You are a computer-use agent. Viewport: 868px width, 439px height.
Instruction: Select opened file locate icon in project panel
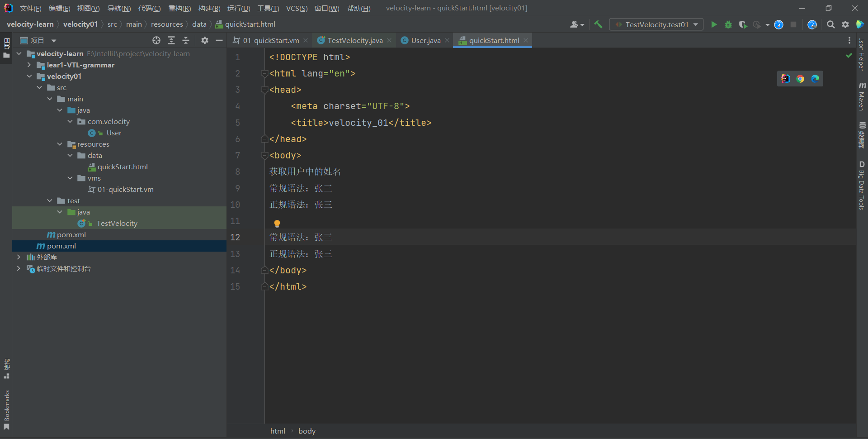[x=156, y=40]
